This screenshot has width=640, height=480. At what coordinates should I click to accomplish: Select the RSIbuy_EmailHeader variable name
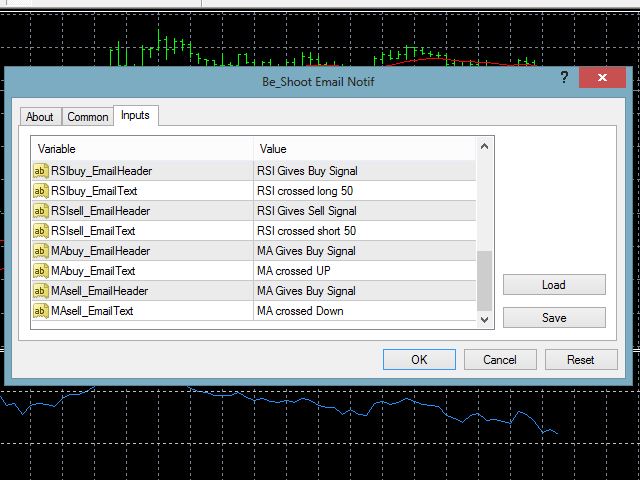coord(102,171)
